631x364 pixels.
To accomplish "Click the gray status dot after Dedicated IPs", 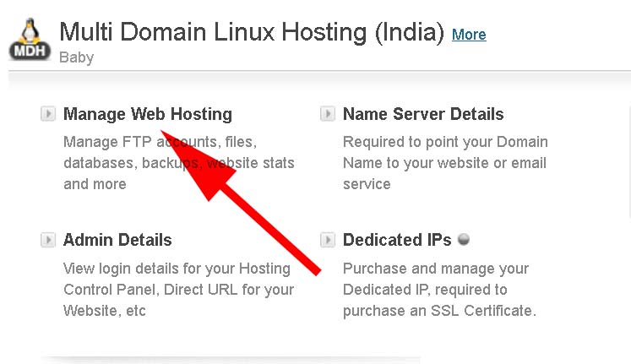I will point(463,240).
